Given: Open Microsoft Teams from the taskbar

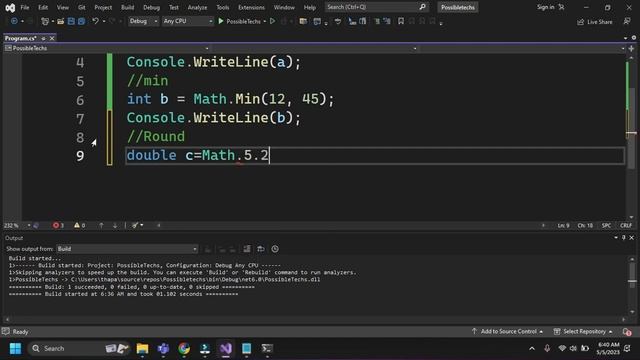Looking at the screenshot, I should click(x=163, y=349).
